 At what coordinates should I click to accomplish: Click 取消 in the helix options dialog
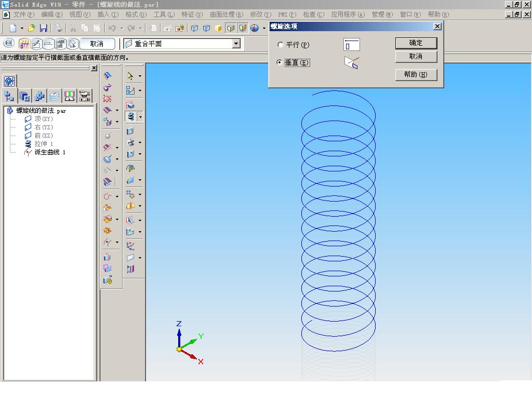point(416,56)
